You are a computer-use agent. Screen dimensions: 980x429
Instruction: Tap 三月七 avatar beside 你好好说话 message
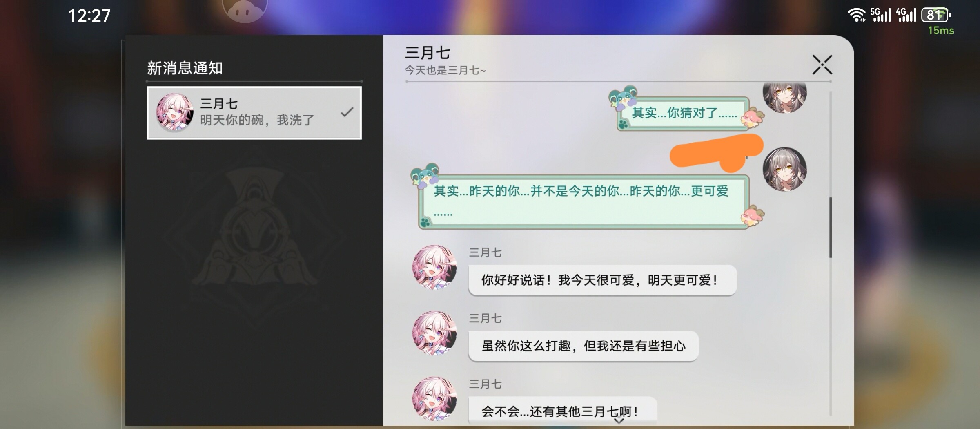pyautogui.click(x=434, y=267)
